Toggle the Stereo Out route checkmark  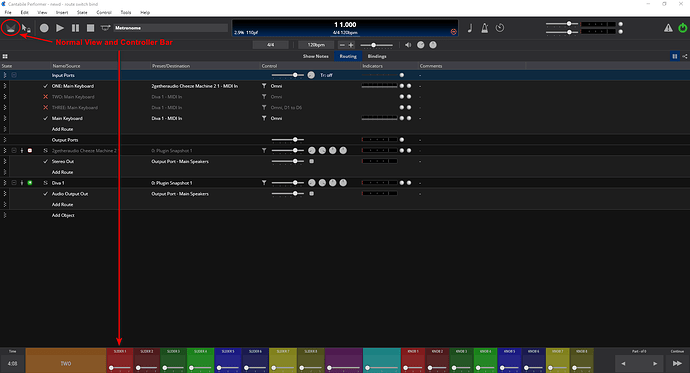point(45,161)
